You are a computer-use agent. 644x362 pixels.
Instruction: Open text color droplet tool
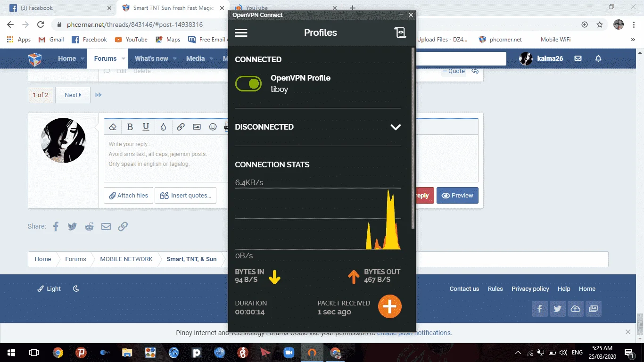click(x=163, y=127)
